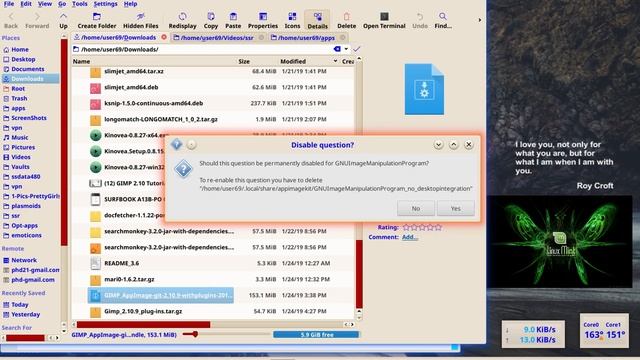Open the Go menu
The height and width of the screenshot is (360, 640).
[62, 4]
